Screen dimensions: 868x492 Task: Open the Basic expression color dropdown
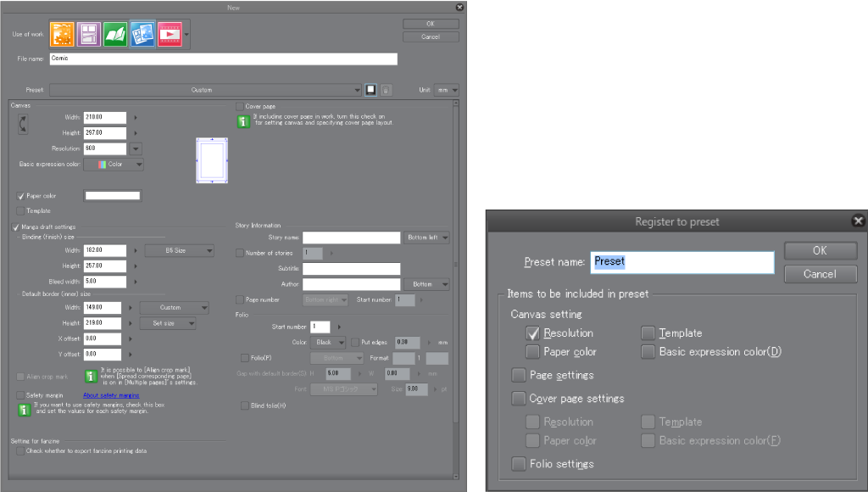[114, 165]
